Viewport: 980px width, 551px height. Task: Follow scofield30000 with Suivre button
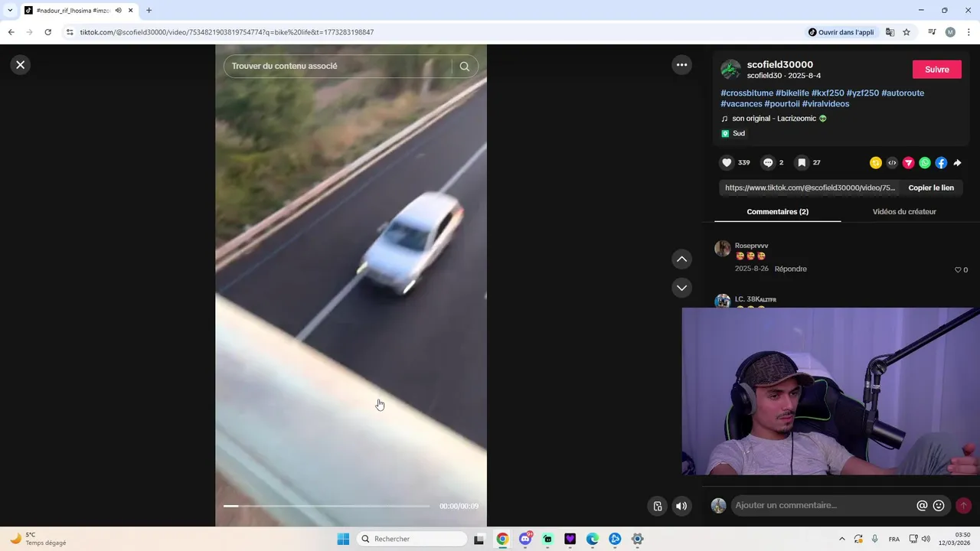937,70
